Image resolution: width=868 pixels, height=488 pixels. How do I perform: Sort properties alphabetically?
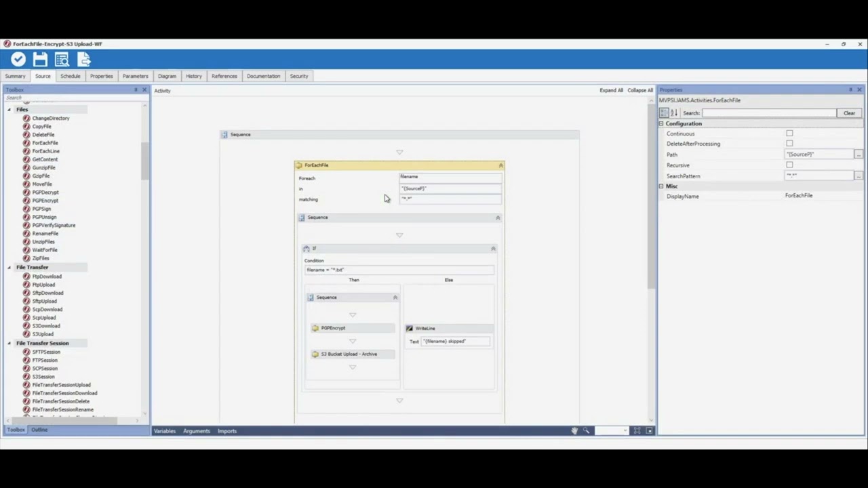[674, 113]
